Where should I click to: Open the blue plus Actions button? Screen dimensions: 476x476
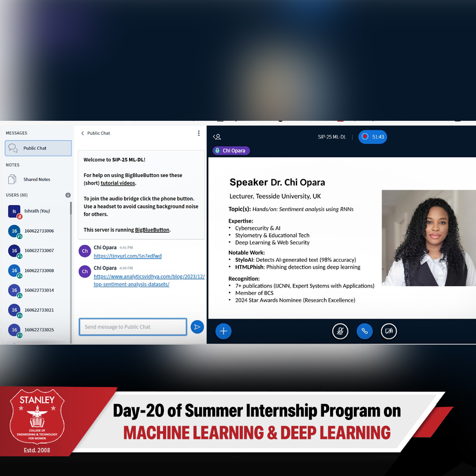coord(223,331)
